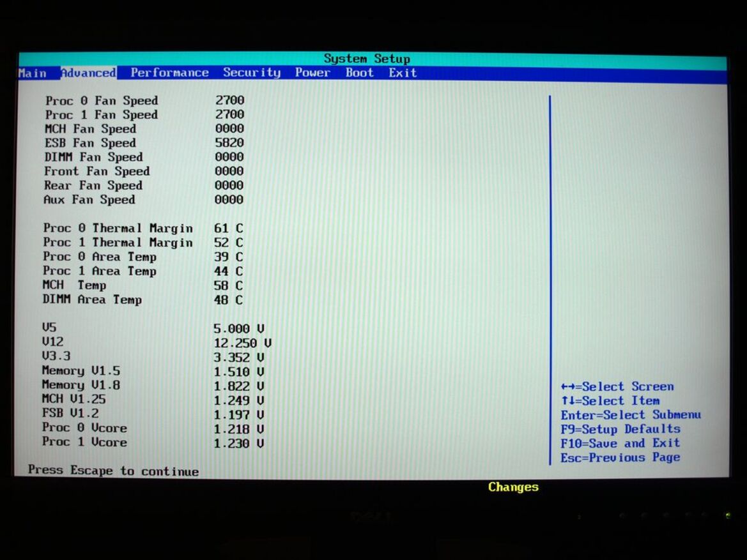The height and width of the screenshot is (560, 747).
Task: Click Esc=Previous Page help line
Action: tap(620, 458)
